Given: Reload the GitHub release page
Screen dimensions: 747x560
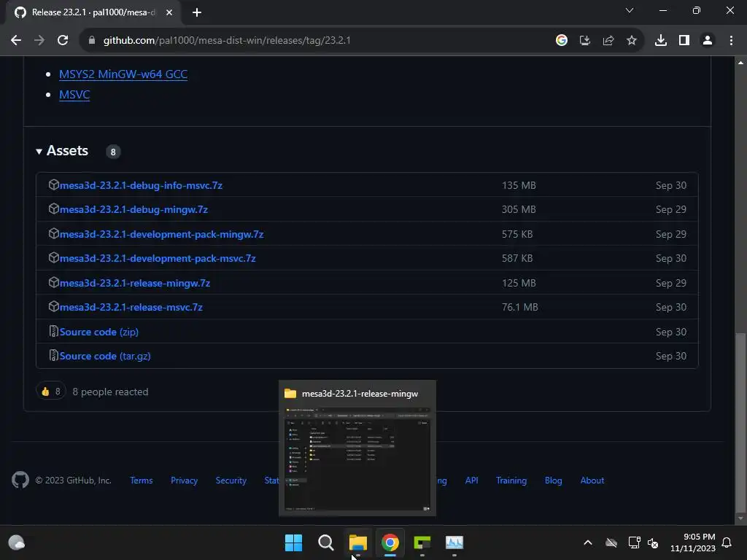Looking at the screenshot, I should (63, 41).
